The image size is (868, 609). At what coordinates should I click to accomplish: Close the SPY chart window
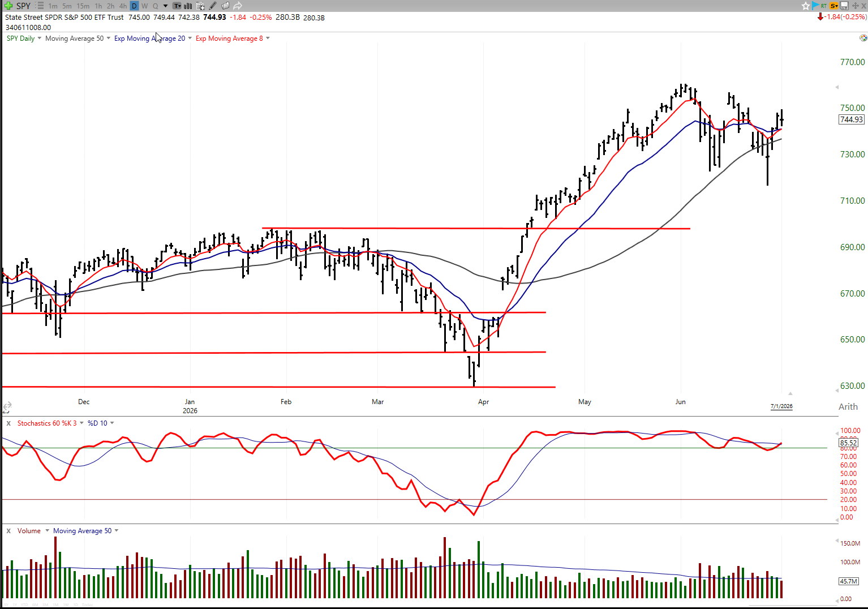pos(863,6)
